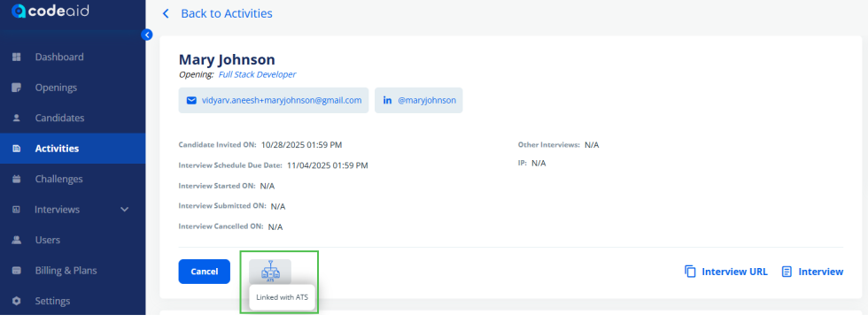Click the copy icon beside Interview URL
This screenshot has height=322, width=868.
tap(690, 272)
